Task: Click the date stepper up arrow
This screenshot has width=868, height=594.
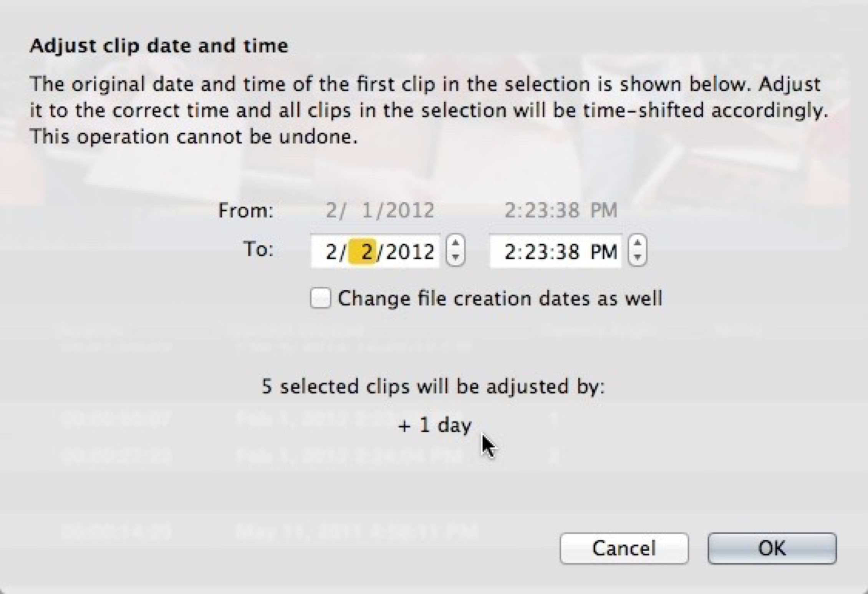Action: tap(456, 244)
